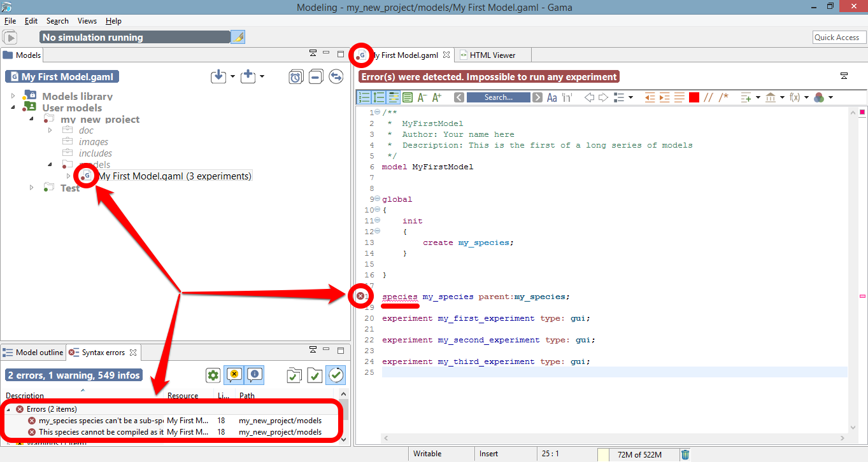Image resolution: width=868 pixels, height=462 pixels.
Task: Click the single folder checkmark icon in Syntax errors
Action: pyautogui.click(x=315, y=375)
